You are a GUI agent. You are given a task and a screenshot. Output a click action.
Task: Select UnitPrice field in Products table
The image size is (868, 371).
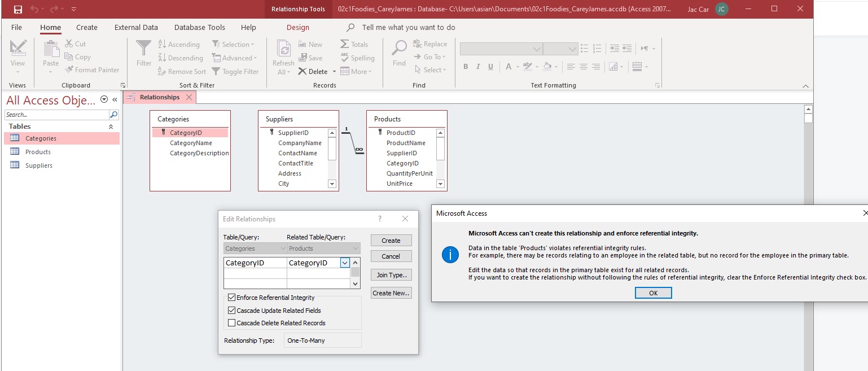(400, 184)
